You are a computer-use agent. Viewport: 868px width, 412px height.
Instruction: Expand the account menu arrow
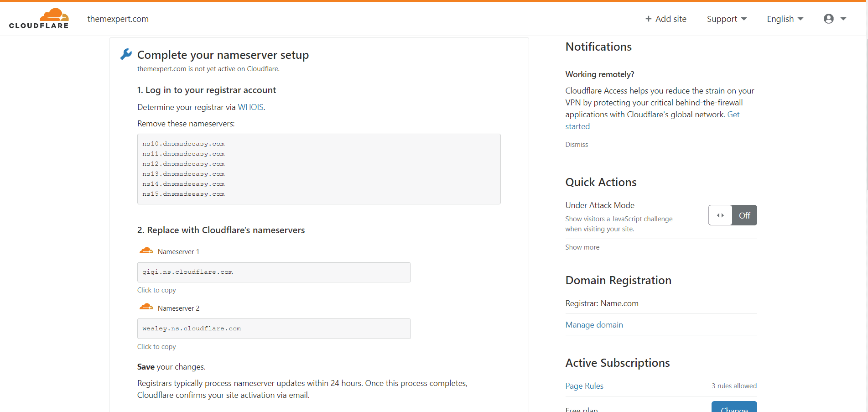[843, 19]
